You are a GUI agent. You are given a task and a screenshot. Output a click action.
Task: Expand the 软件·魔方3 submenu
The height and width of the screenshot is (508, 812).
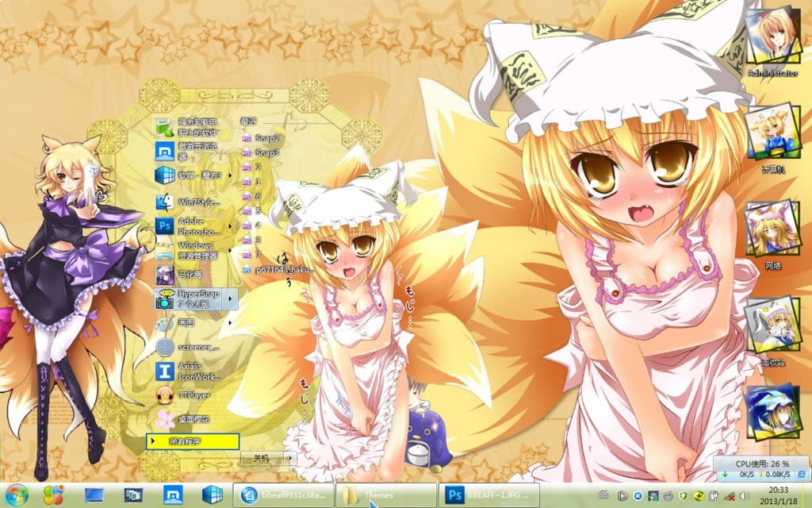coord(230,176)
